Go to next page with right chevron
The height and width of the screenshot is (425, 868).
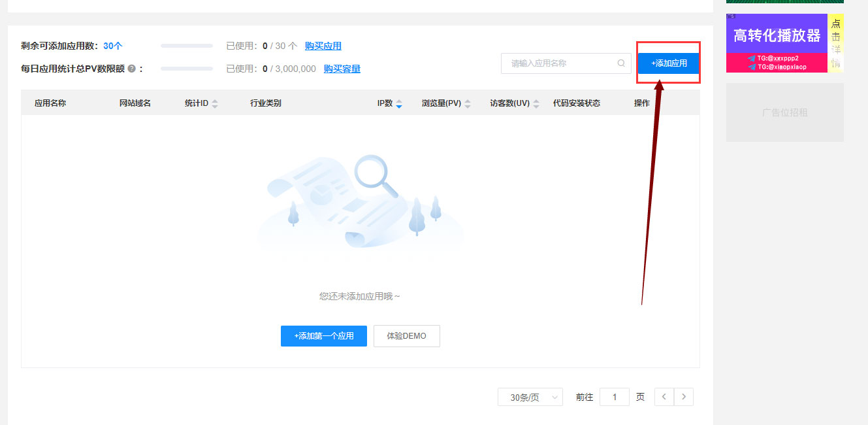coord(684,397)
